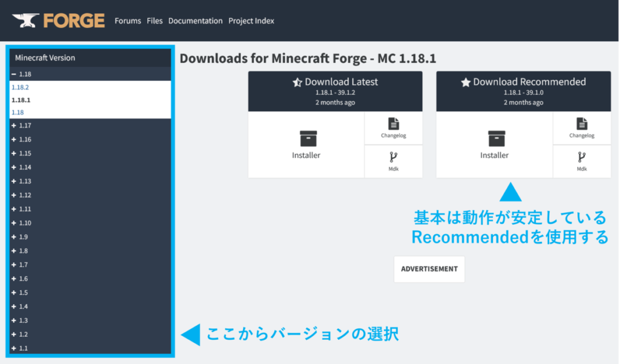Select version 1.18.2 link

[x=20, y=87]
